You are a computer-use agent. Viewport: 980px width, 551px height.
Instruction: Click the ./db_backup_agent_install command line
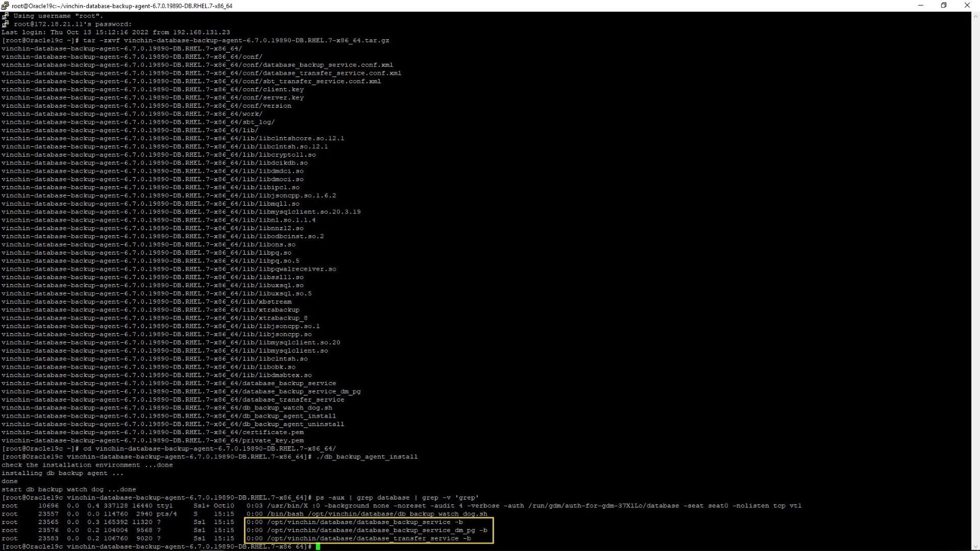(209, 457)
